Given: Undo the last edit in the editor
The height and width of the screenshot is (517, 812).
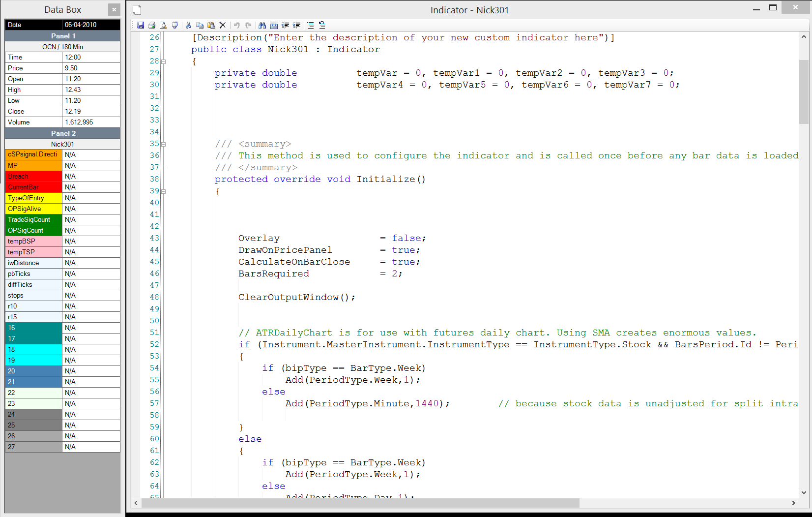Looking at the screenshot, I should [x=237, y=25].
